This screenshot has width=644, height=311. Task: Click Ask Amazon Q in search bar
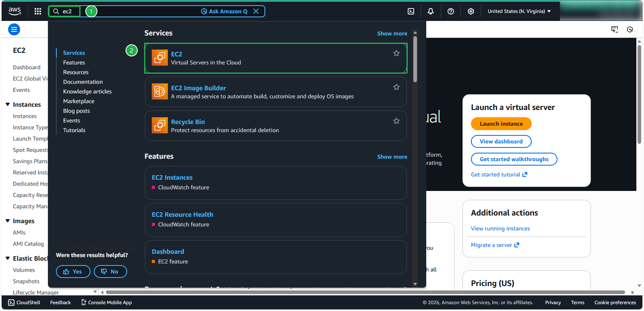coord(224,11)
